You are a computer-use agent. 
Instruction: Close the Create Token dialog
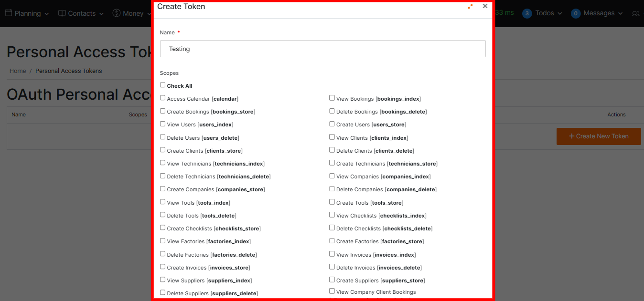pos(485,6)
